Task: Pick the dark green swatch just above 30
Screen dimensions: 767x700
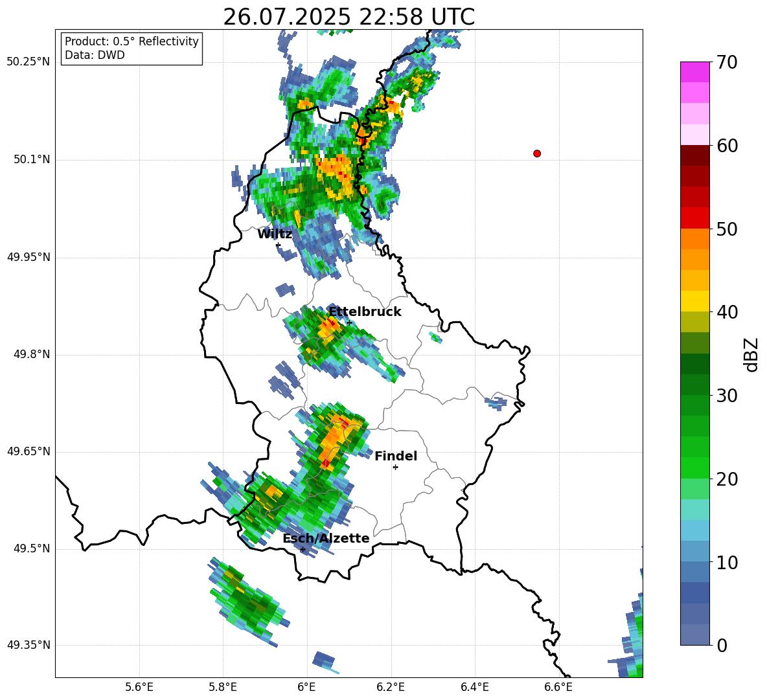Action: point(694,385)
